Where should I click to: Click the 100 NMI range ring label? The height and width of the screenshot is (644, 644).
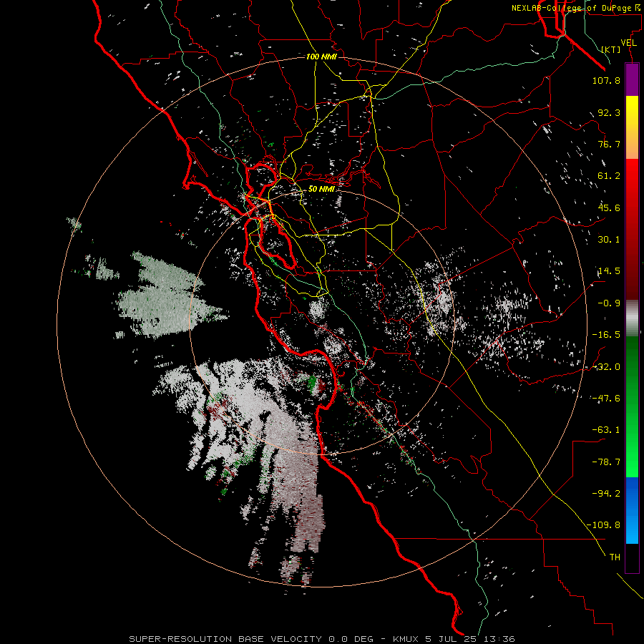[321, 57]
